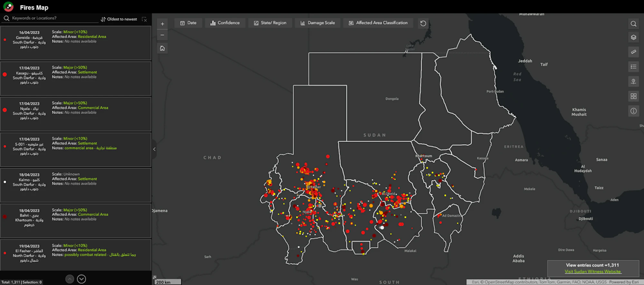Screen dimensions: 644x285
Task: Open the Date filter
Action: [188, 23]
